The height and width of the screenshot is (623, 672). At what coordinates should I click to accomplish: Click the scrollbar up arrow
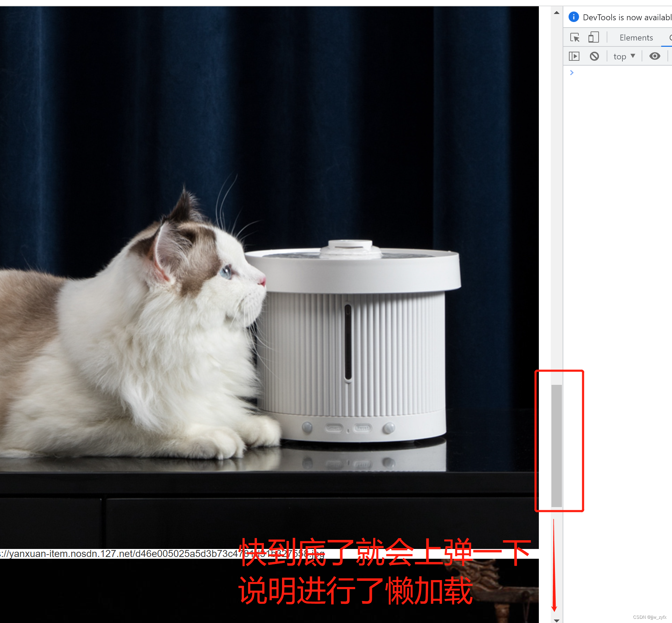point(557,13)
